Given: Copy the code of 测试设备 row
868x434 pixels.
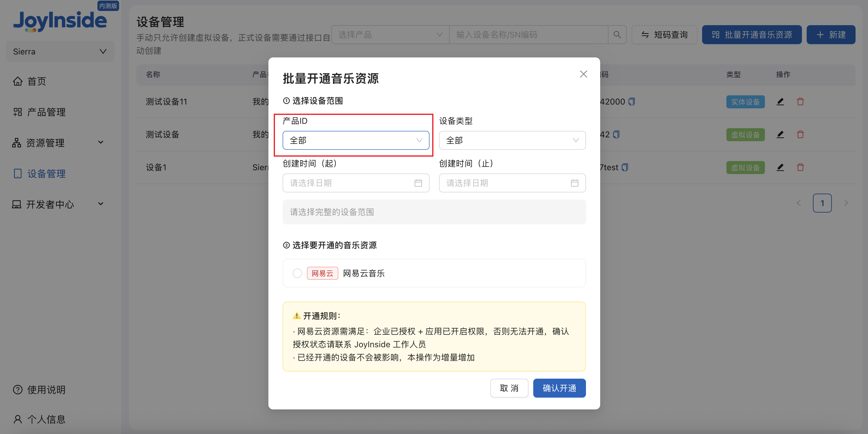Looking at the screenshot, I should (616, 134).
